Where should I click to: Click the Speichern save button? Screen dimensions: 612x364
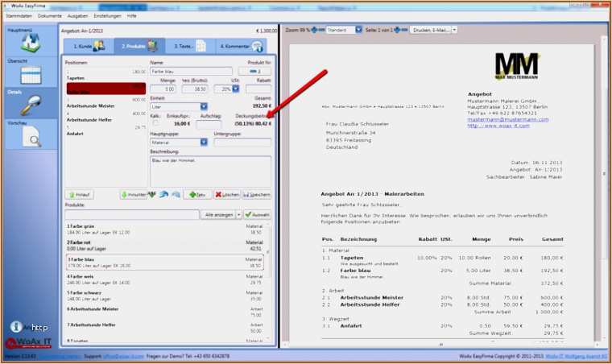[x=258, y=195]
